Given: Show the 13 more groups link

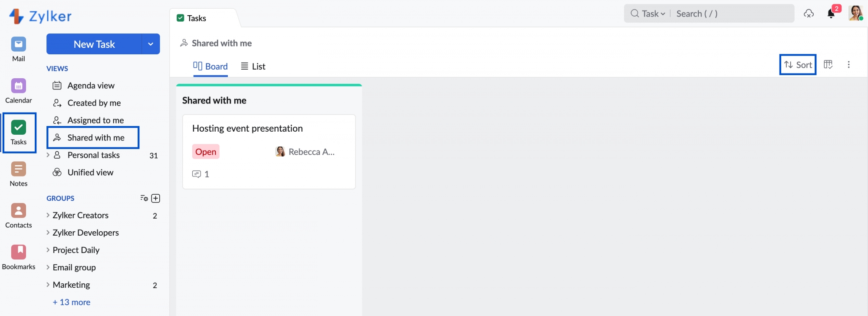Looking at the screenshot, I should point(72,302).
